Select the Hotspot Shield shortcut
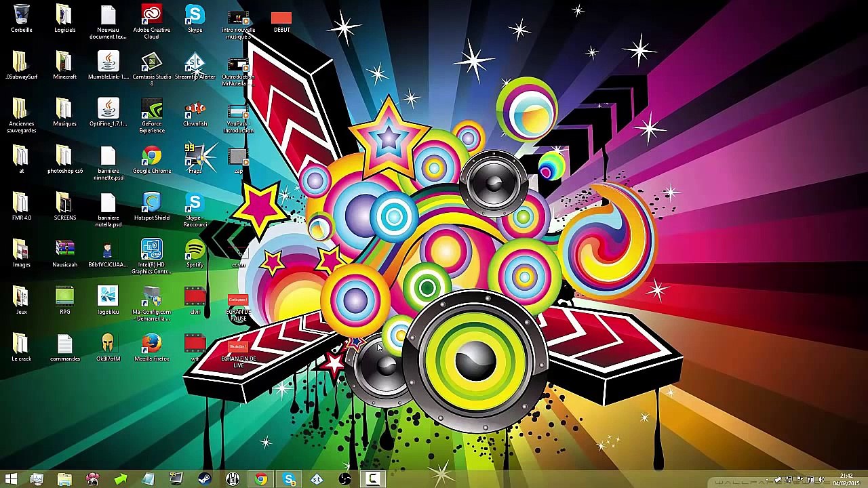This screenshot has width=868, height=488. [x=151, y=206]
